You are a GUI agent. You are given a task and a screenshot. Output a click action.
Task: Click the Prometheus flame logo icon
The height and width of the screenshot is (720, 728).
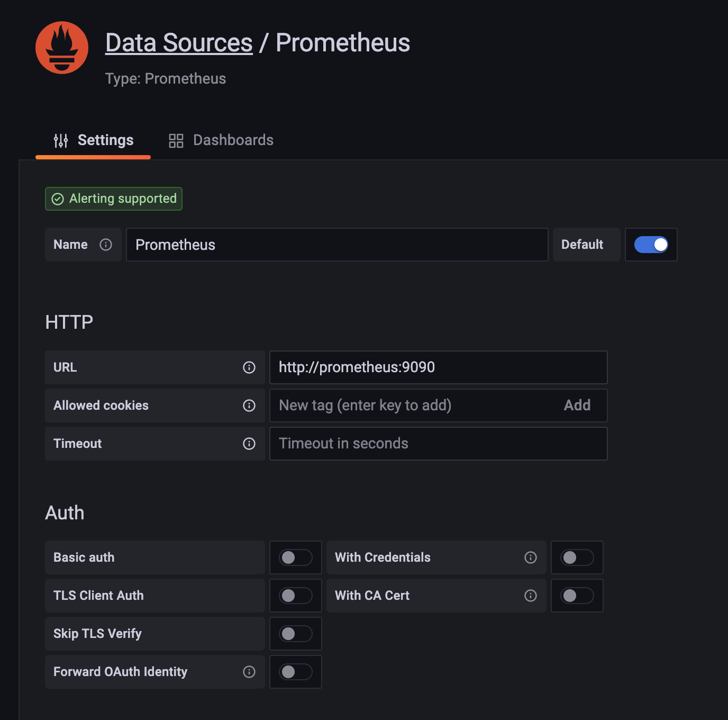[x=62, y=48]
